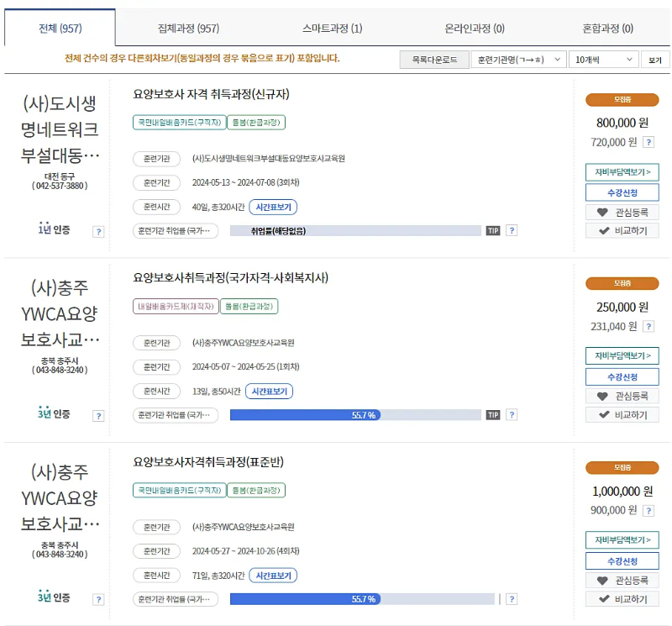
Task: Click the question mark icon next to 1년 인증
Action: tap(99, 229)
